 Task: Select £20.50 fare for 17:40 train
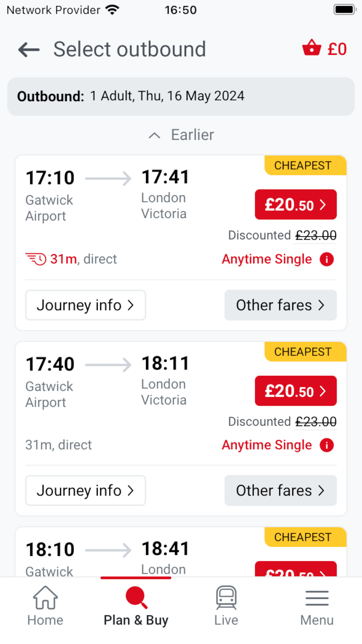pyautogui.click(x=296, y=391)
